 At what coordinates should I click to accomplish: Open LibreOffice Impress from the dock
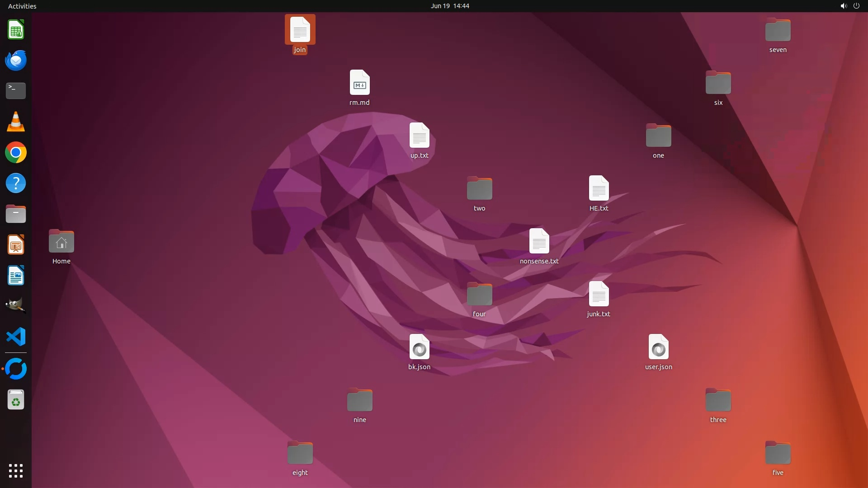tap(16, 245)
